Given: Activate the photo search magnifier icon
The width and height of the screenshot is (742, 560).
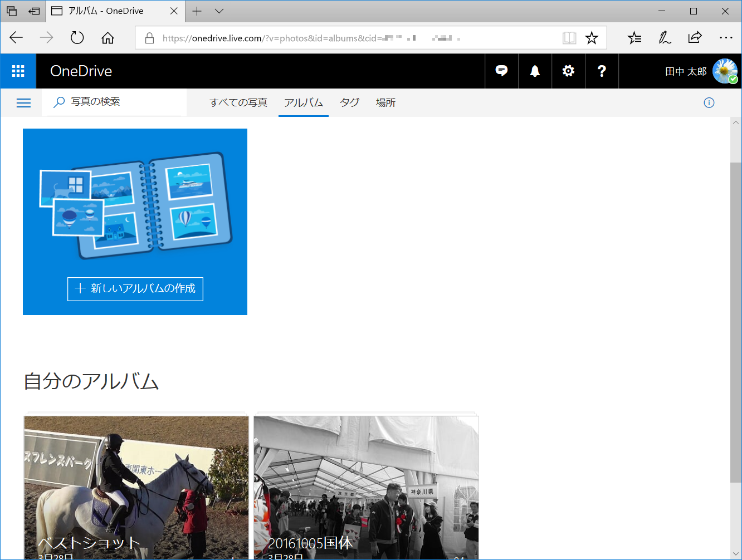Looking at the screenshot, I should click(58, 102).
